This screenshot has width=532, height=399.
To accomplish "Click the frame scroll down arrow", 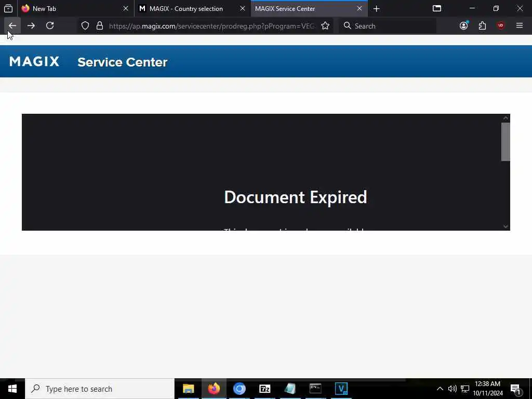I will point(506,227).
